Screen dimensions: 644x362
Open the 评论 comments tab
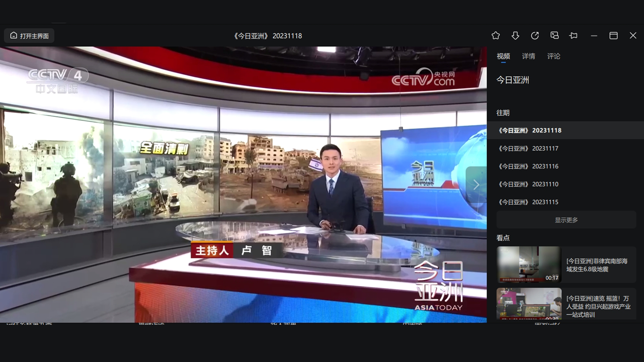[x=553, y=56]
